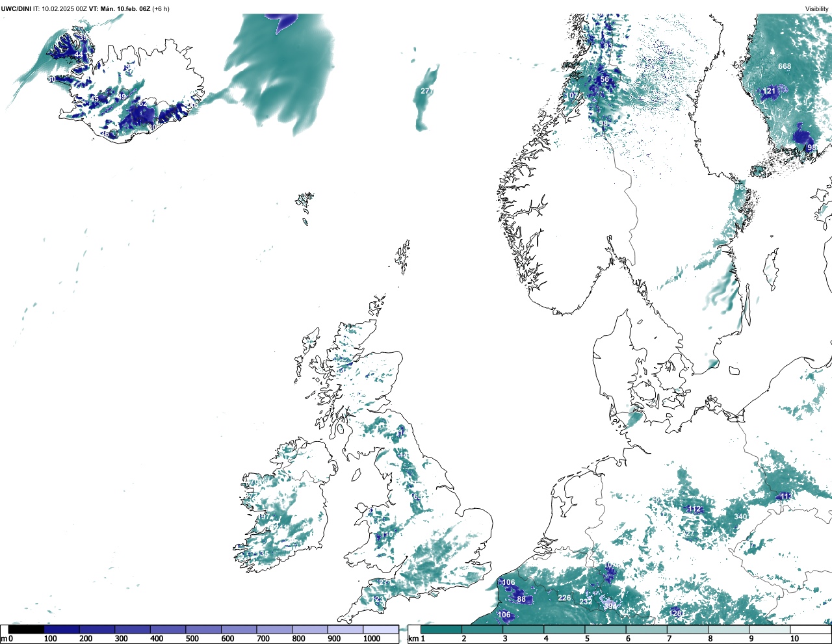The image size is (832, 644).
Task: Select the 2–3 km legend swatch
Action: tap(482, 629)
